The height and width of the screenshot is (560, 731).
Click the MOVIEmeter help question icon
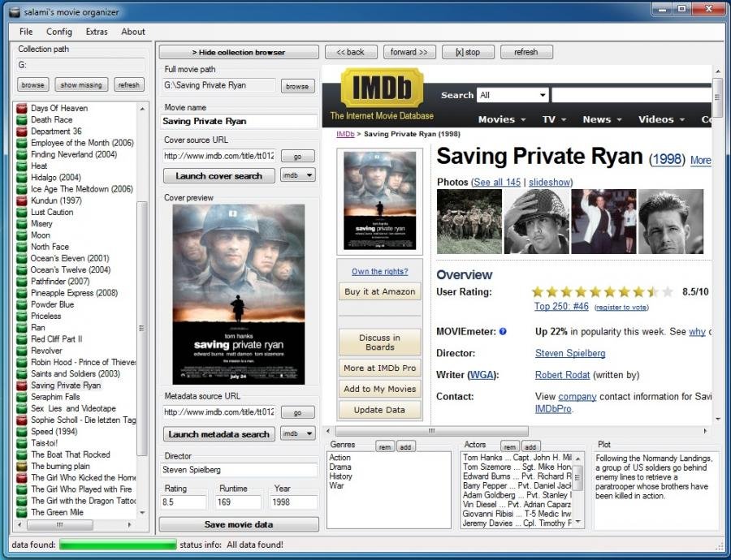(x=503, y=332)
